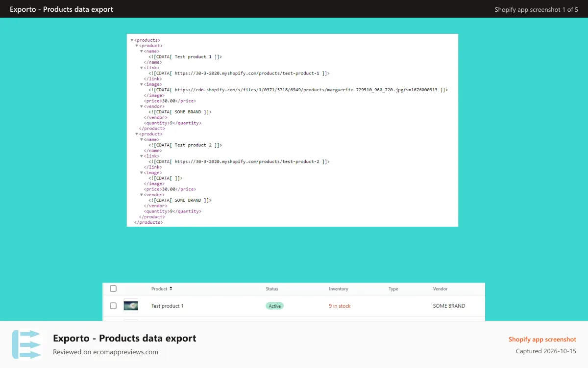Click the '9 in stock' inventory value
588x368 pixels.
(340, 306)
